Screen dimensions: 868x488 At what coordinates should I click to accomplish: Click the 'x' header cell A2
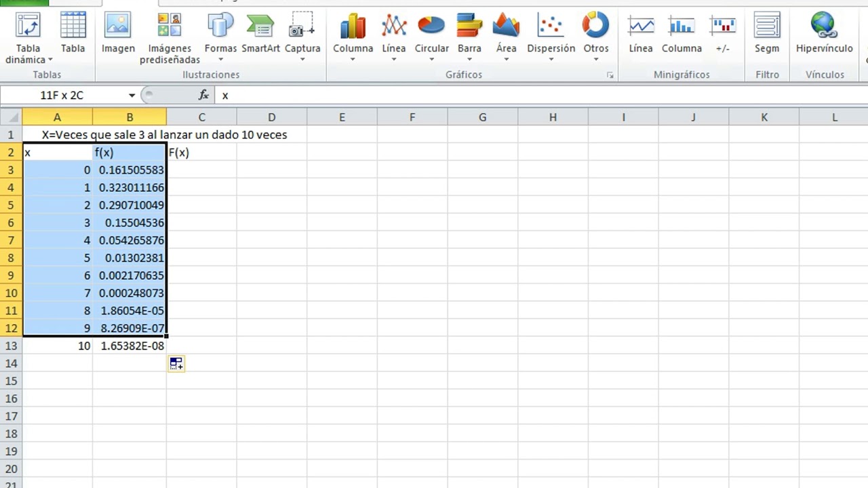[57, 152]
